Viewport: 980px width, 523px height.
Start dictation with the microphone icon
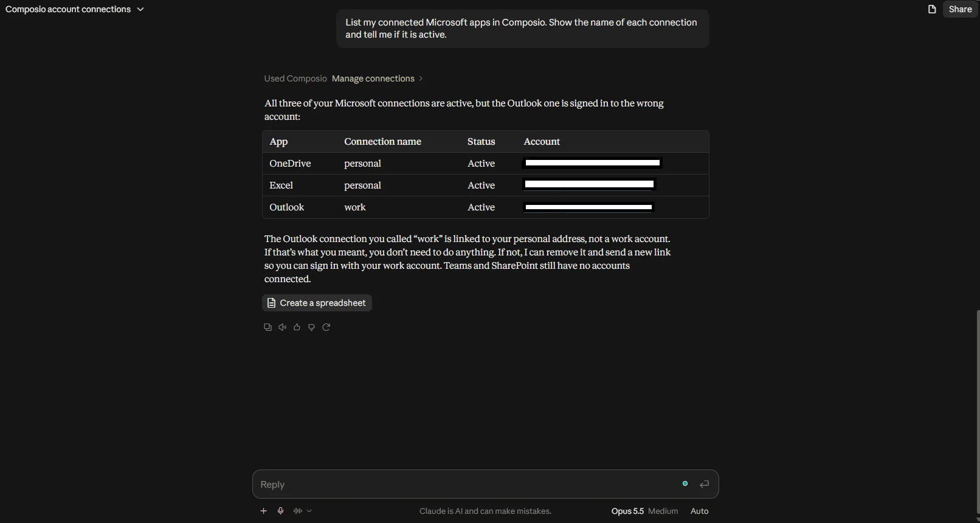(x=280, y=511)
